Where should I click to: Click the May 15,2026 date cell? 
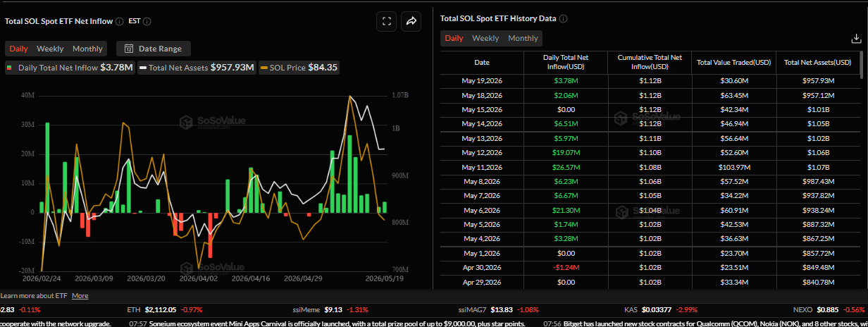482,109
